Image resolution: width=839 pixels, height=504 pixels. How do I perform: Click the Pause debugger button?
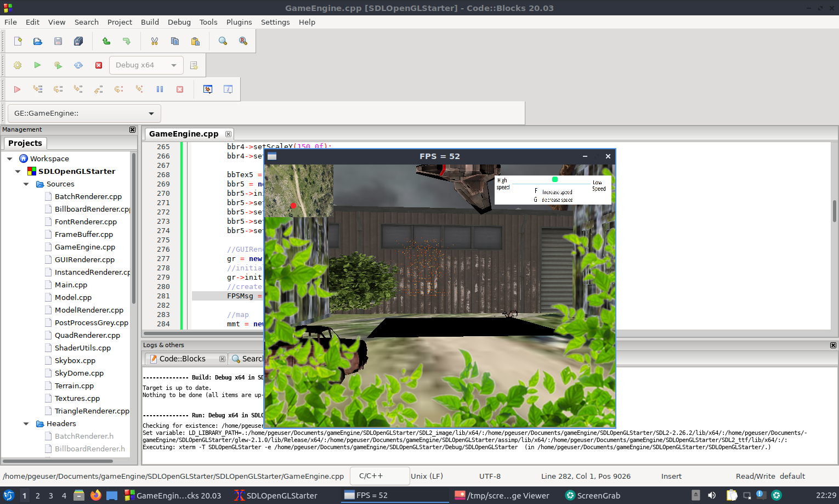coord(160,89)
